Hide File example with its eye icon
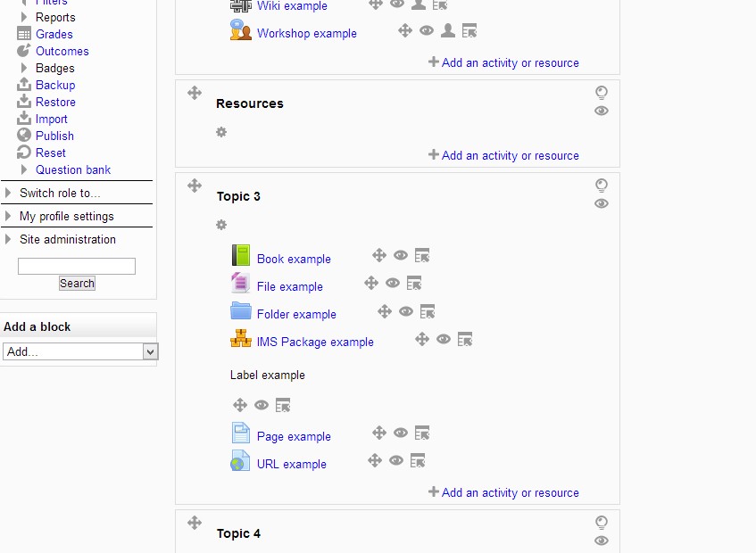This screenshot has width=756, height=553. coord(393,283)
